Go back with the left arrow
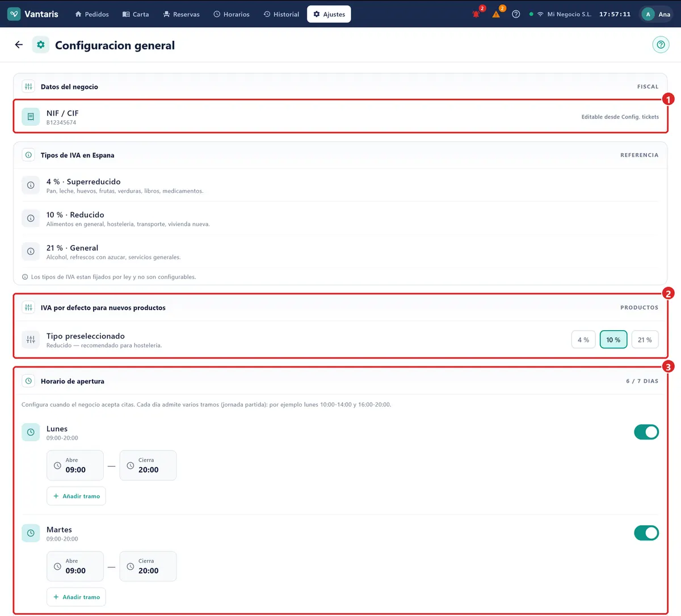This screenshot has width=681, height=616. point(19,45)
